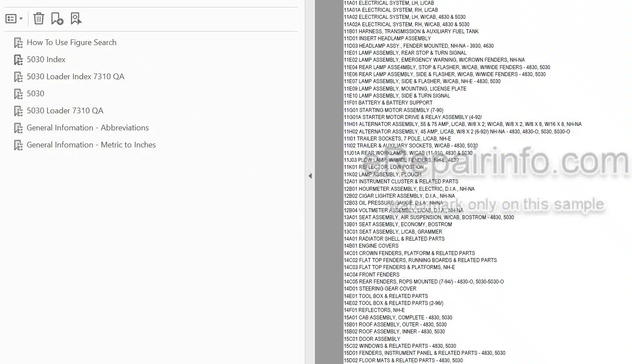Click '14E01 TOOL BOX & RELATED PARTS' entry
Viewport: 632px width, 364px height.
(x=386, y=296)
